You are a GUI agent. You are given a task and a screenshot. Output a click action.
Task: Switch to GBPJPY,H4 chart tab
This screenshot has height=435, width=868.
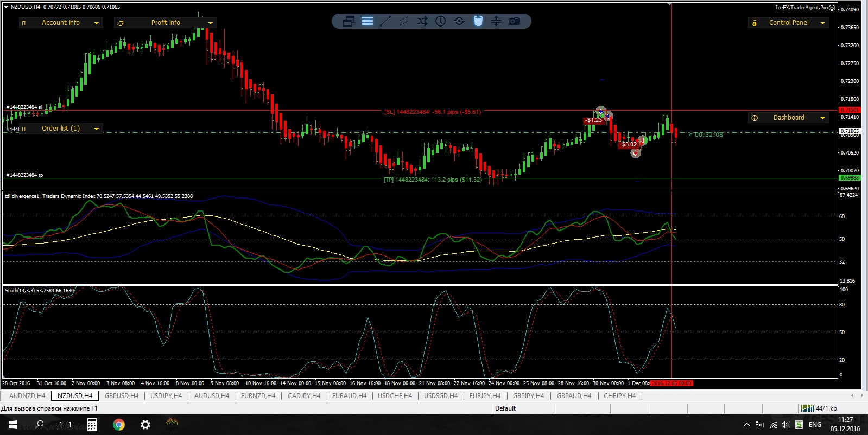(x=528, y=396)
